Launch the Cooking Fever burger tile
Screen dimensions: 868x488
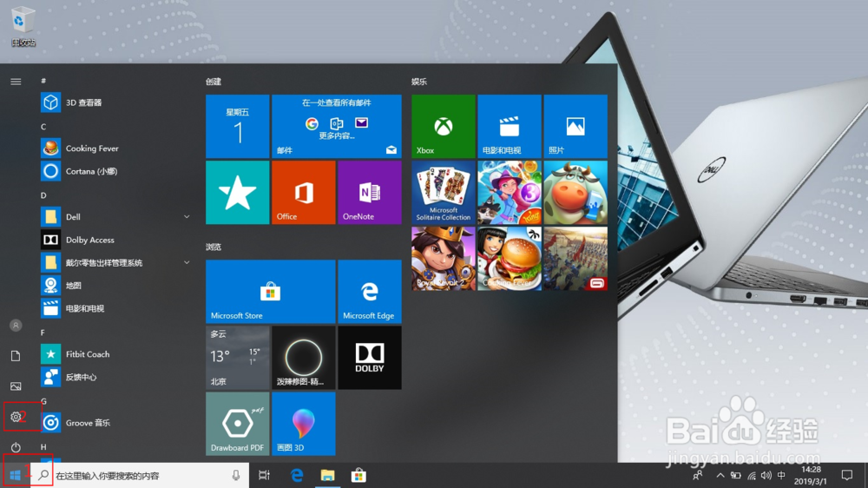coord(510,259)
